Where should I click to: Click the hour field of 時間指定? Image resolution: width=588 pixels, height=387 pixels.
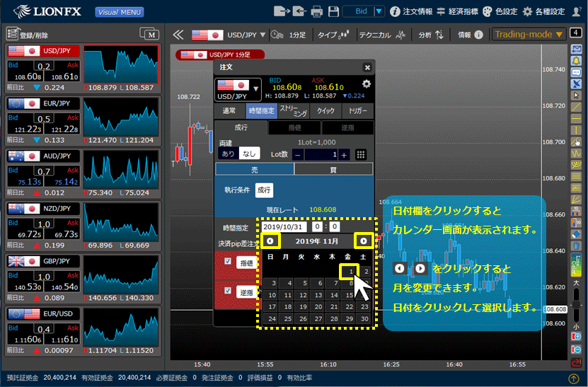(x=317, y=226)
